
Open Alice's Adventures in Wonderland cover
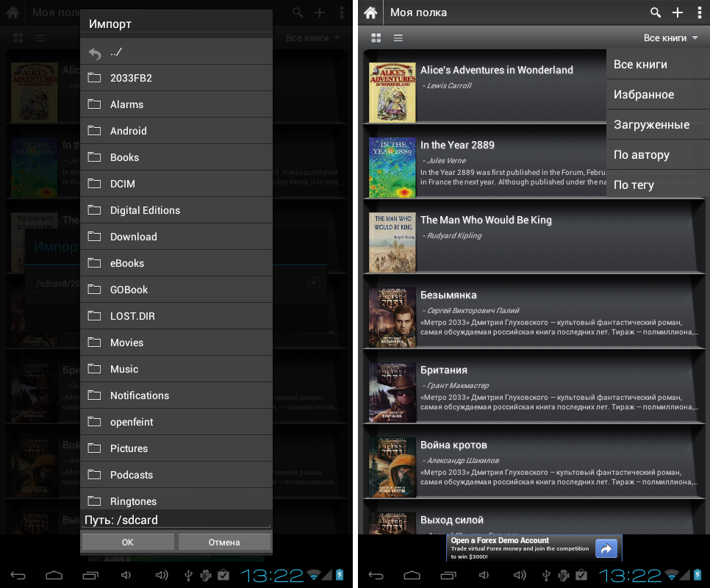tap(392, 93)
